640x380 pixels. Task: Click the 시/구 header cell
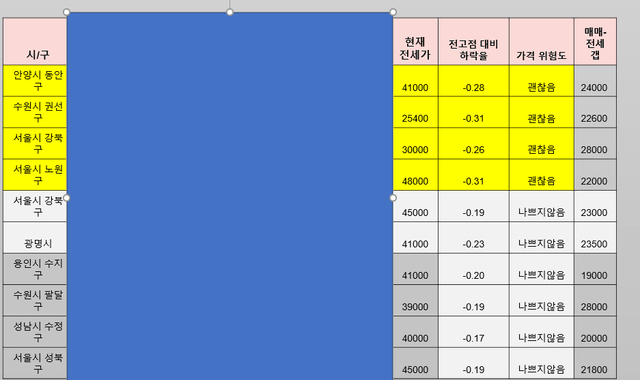[x=35, y=41]
